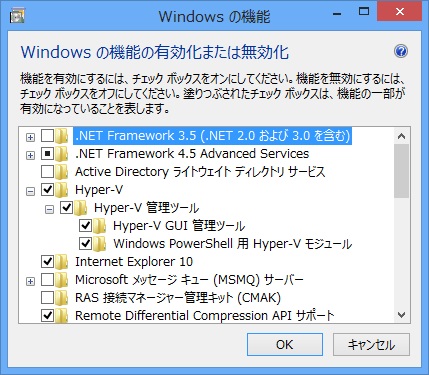Click folder icon beside Active Directory ライトウェイト
This screenshot has width=429, height=375.
[62, 172]
